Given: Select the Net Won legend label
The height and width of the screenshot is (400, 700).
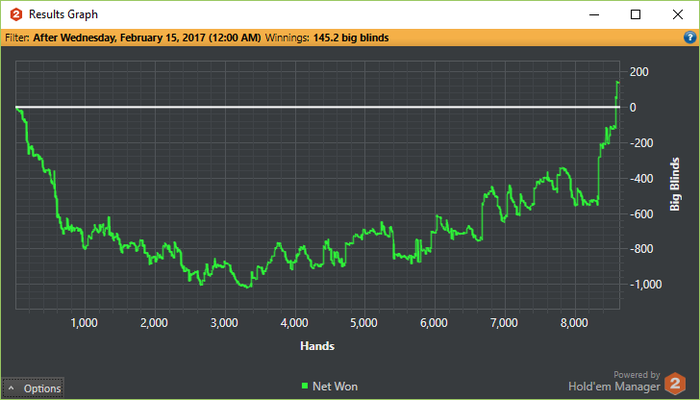Looking at the screenshot, I should 335,386.
